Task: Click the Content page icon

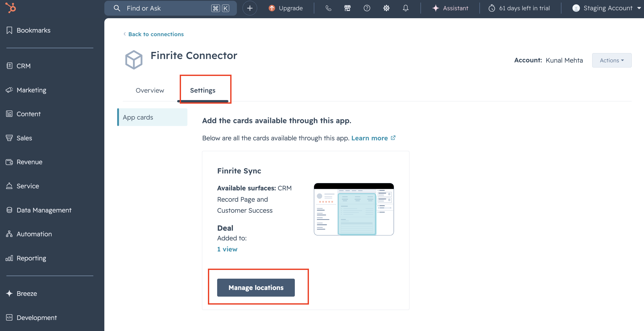Action: pos(9,114)
